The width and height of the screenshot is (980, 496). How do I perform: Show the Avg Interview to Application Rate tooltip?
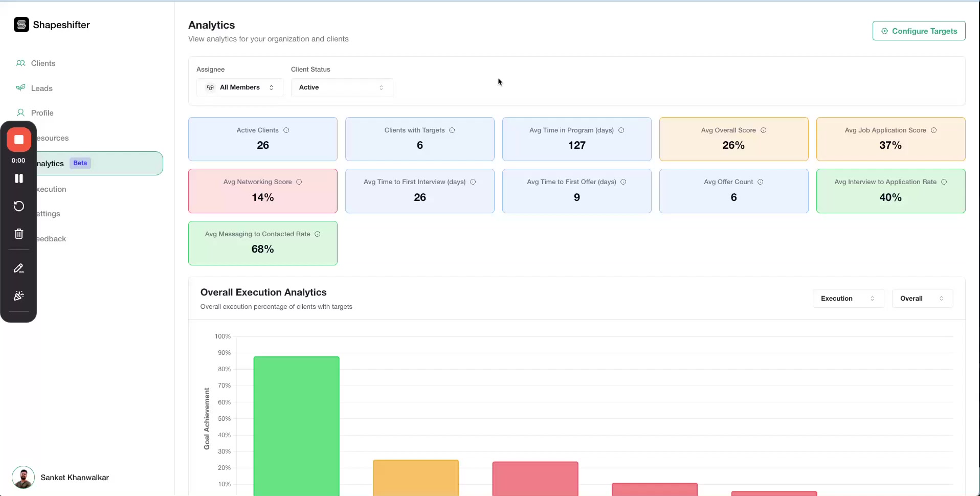pos(944,182)
